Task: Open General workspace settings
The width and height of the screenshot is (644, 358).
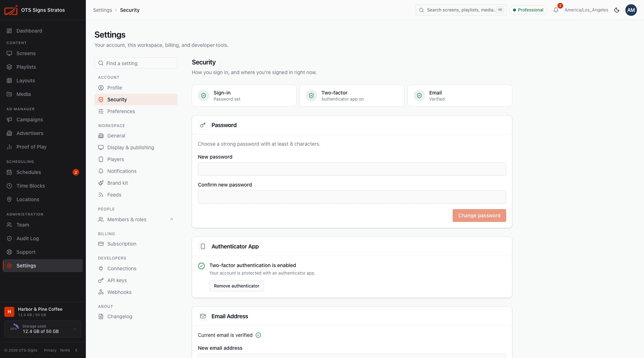Action: coord(136,136)
